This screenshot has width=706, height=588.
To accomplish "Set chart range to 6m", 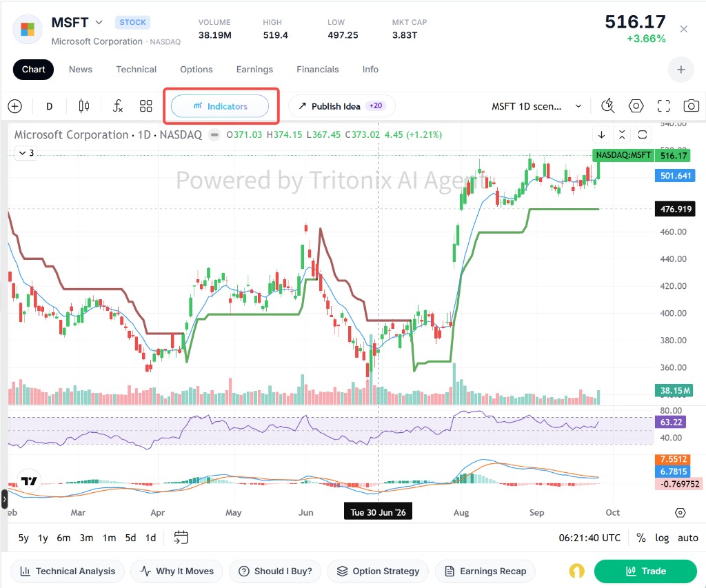I will pyautogui.click(x=63, y=538).
